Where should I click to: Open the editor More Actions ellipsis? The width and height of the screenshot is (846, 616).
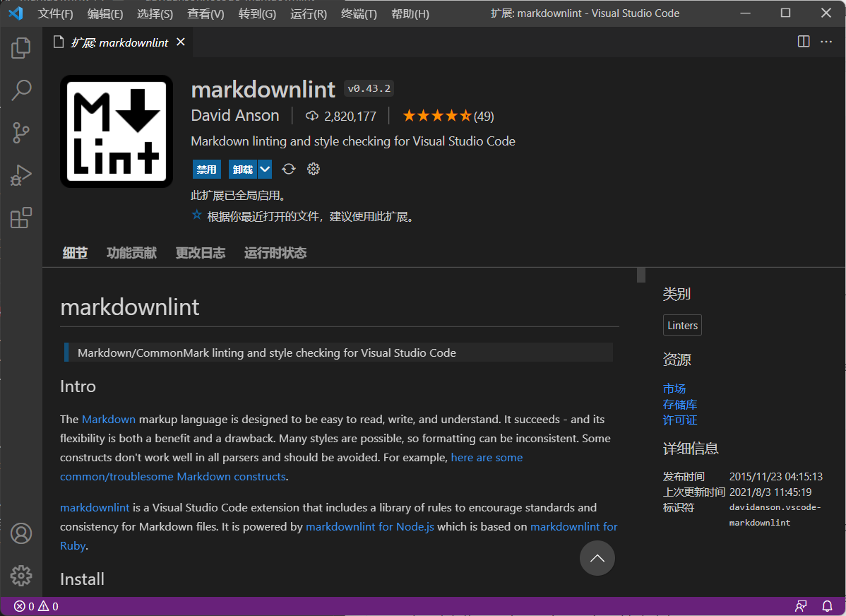826,42
